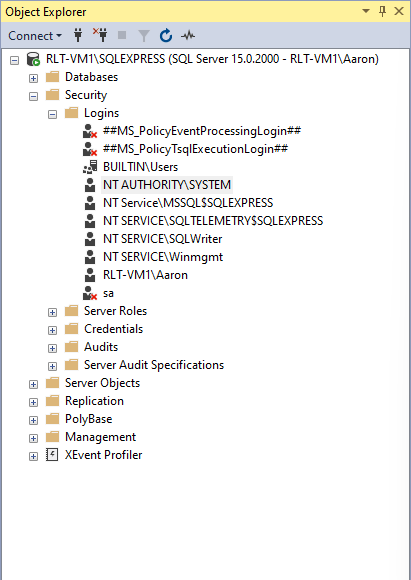Viewport: 411px width, 580px height.
Task: Click the Filter funnel icon
Action: pos(144,36)
